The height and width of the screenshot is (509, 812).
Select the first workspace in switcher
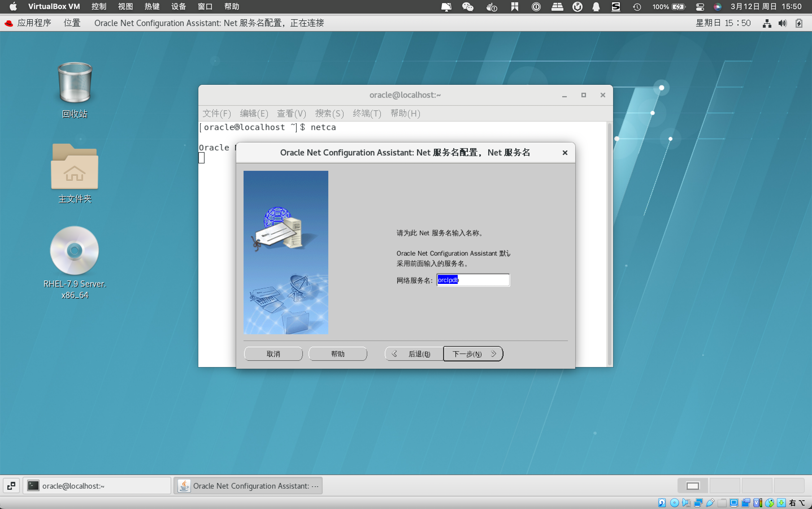click(x=692, y=486)
